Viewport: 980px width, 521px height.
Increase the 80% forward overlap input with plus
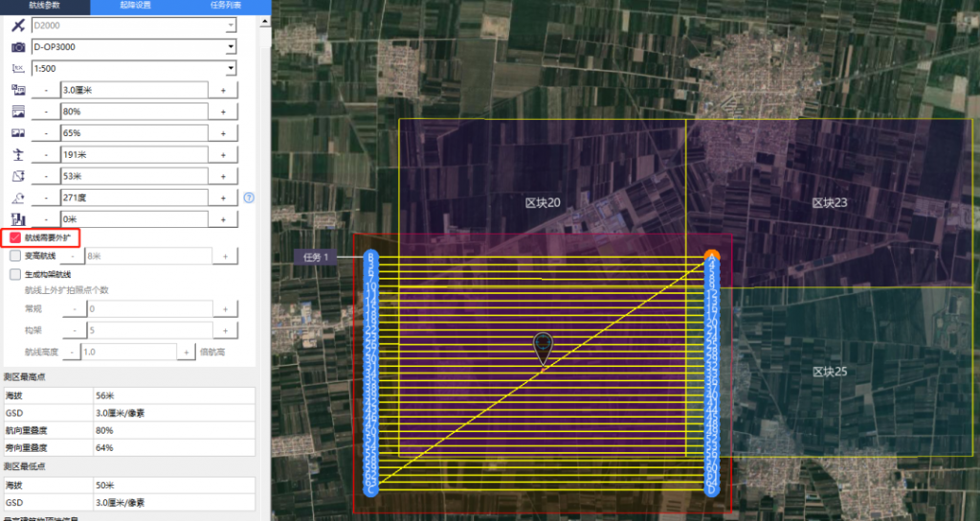(x=223, y=111)
